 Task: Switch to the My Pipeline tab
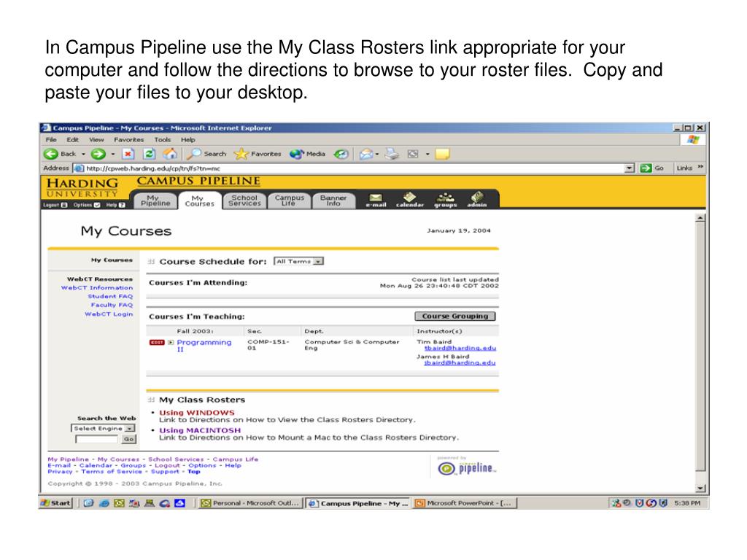(x=155, y=201)
